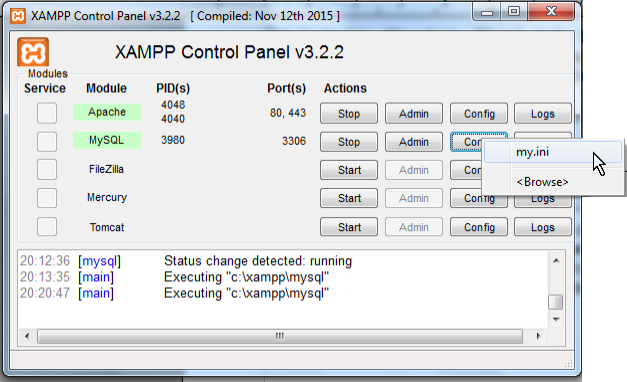Click the log scroll up arrow

556,261
